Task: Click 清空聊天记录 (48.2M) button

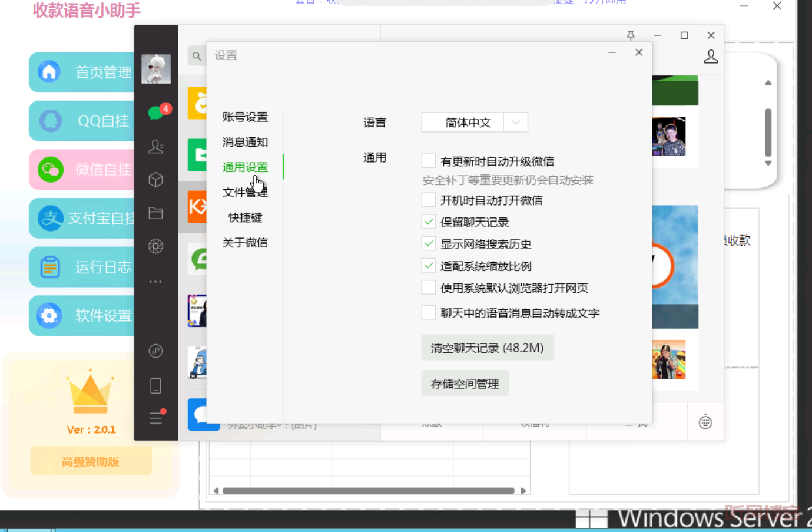Action: tap(488, 348)
